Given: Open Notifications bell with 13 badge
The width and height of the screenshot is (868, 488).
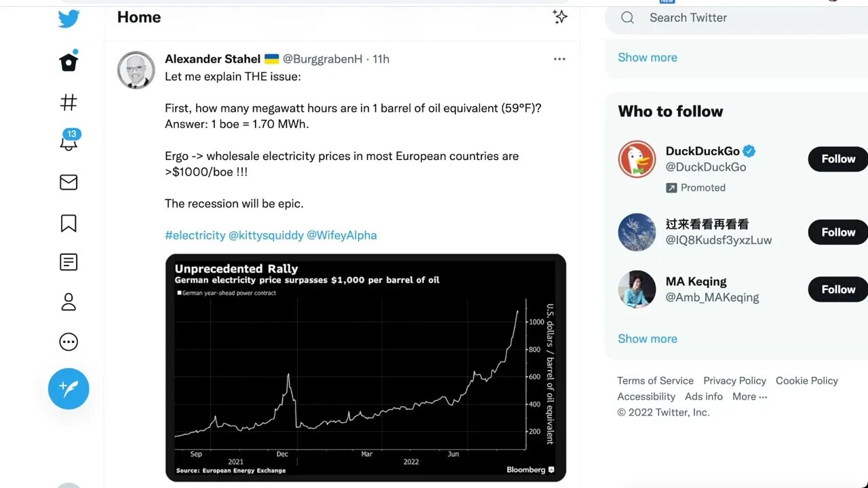Looking at the screenshot, I should [x=68, y=142].
